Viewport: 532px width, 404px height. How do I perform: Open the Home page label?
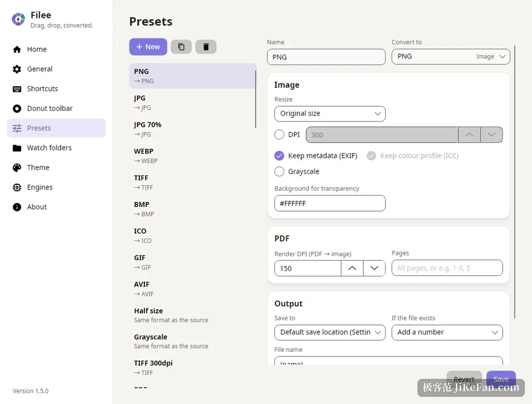coord(37,49)
